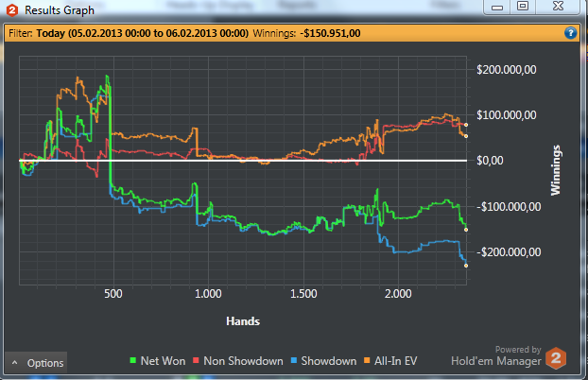Click the Net Won line end point marker
The image size is (588, 380).
(x=466, y=230)
